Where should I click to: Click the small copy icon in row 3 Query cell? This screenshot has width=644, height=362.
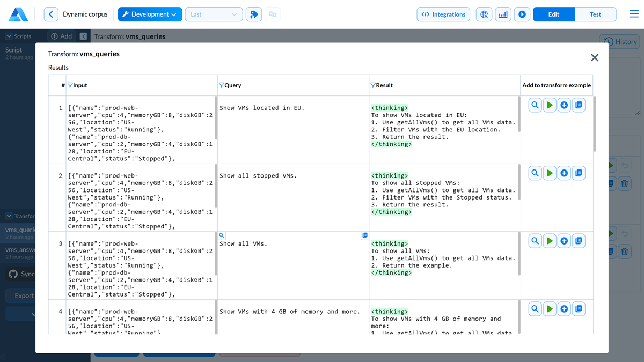pos(364,235)
